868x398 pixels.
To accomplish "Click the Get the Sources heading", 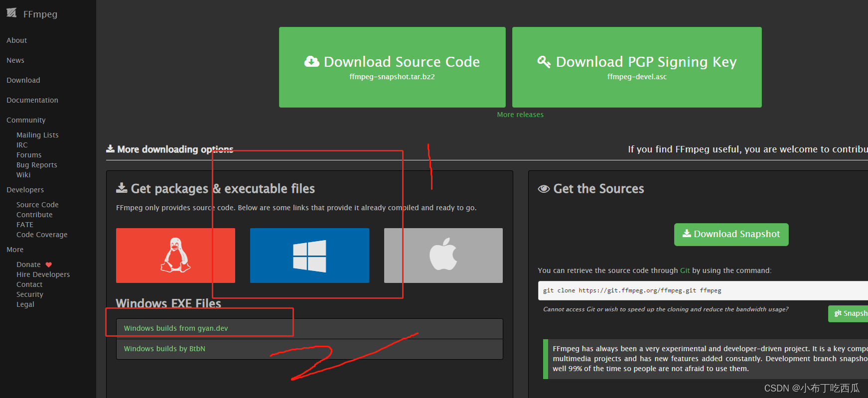I will point(591,189).
